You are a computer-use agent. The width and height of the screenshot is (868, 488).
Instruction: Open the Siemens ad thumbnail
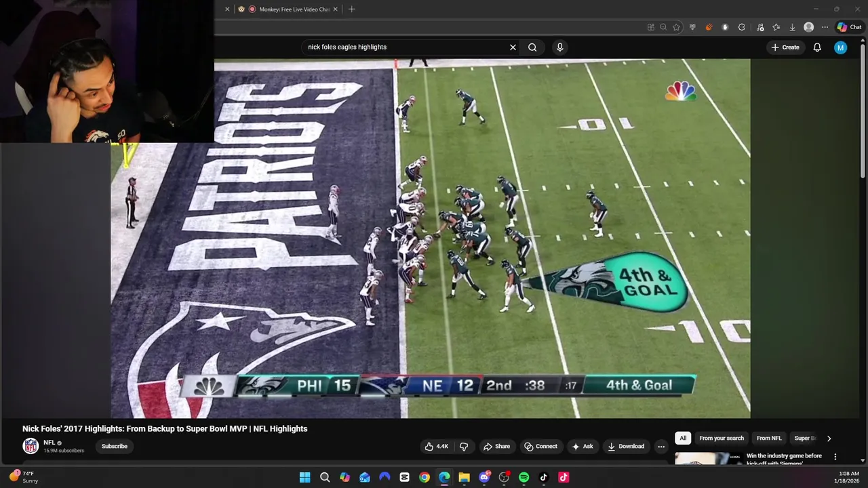(707, 458)
